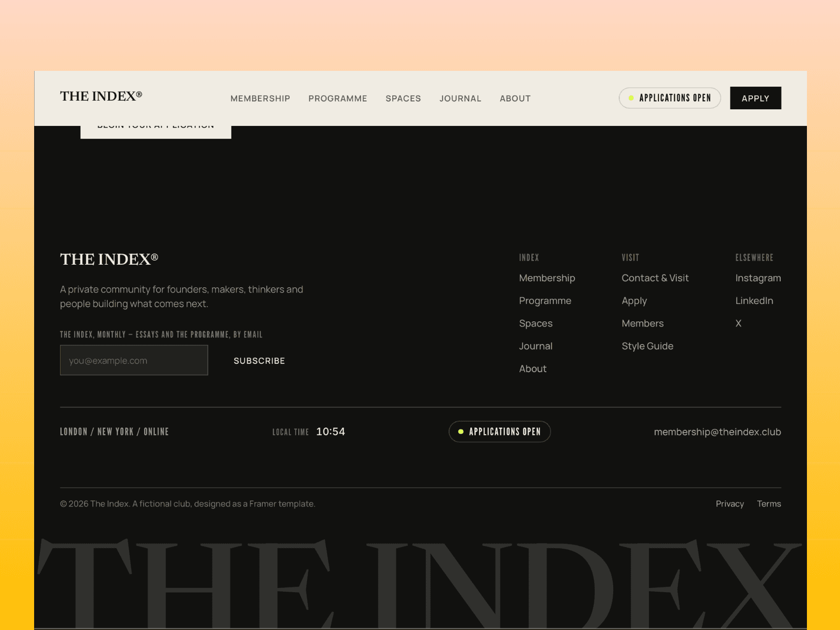Visit the Instagram link
Image resolution: width=840 pixels, height=630 pixels.
click(x=758, y=278)
